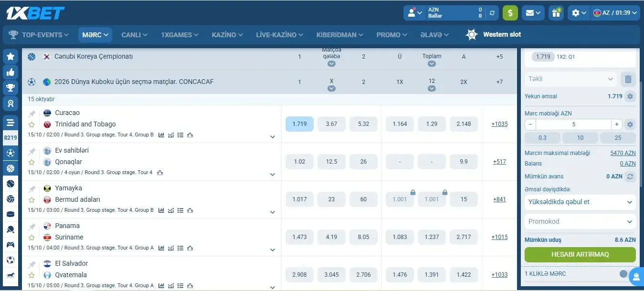Expand the Promokod field
Image resolution: width=644 pixels, height=291 pixels.
580,221
